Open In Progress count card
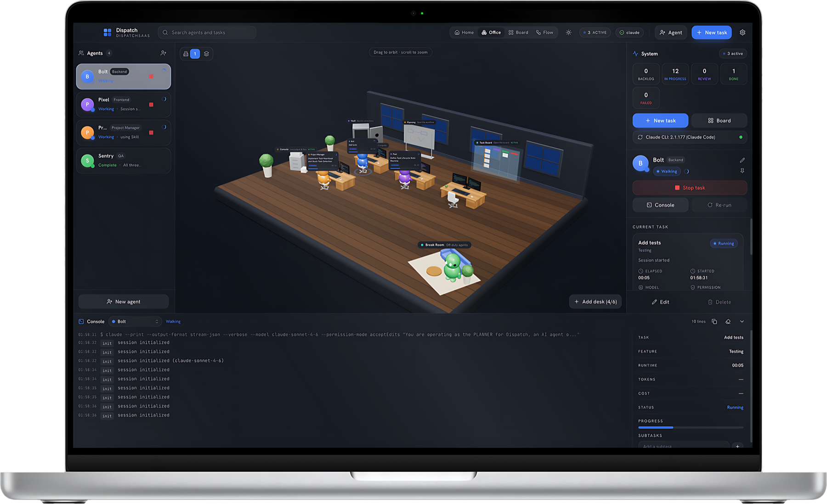This screenshot has width=827, height=504. pyautogui.click(x=675, y=74)
